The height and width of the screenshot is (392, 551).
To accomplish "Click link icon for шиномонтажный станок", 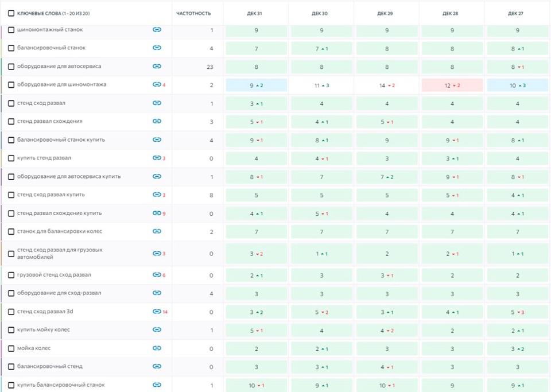I will coord(157,30).
